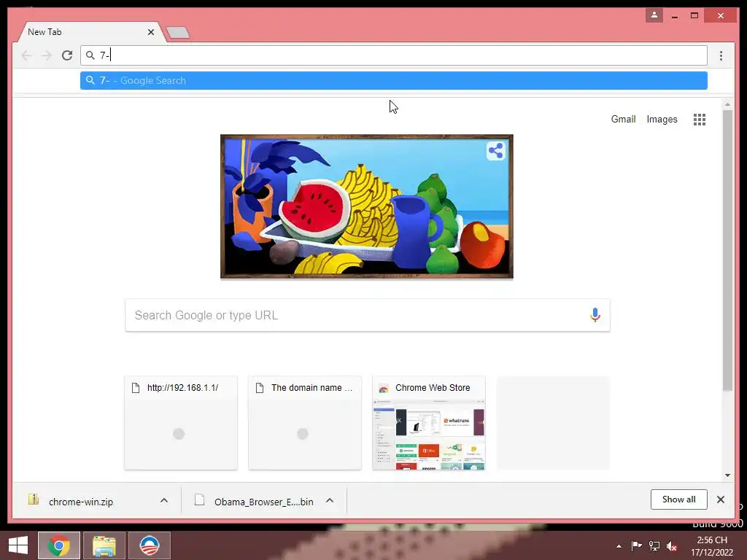Screen dimensions: 747x560
Task: Open the Action Center flag icon
Action: click(636, 546)
